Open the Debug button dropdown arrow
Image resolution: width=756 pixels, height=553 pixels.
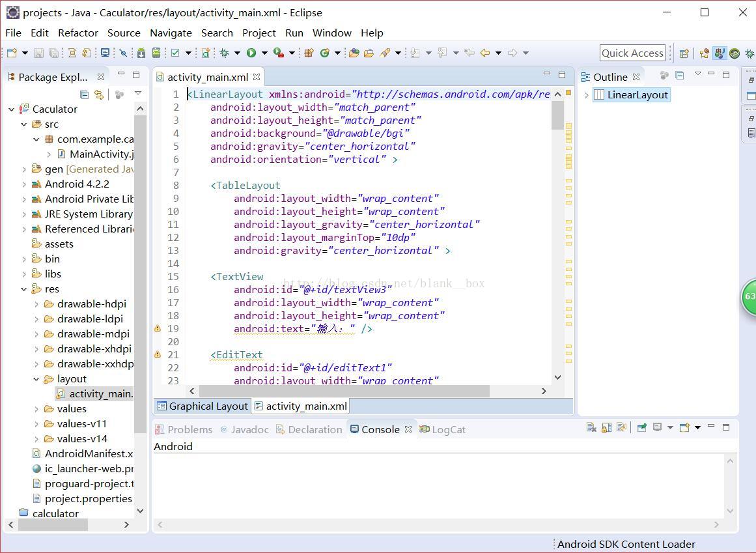[x=237, y=53]
